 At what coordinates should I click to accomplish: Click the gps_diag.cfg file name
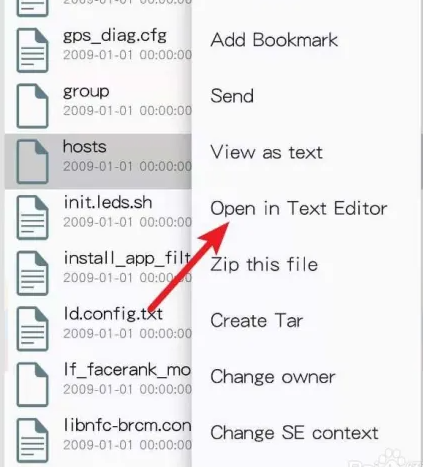tap(115, 36)
